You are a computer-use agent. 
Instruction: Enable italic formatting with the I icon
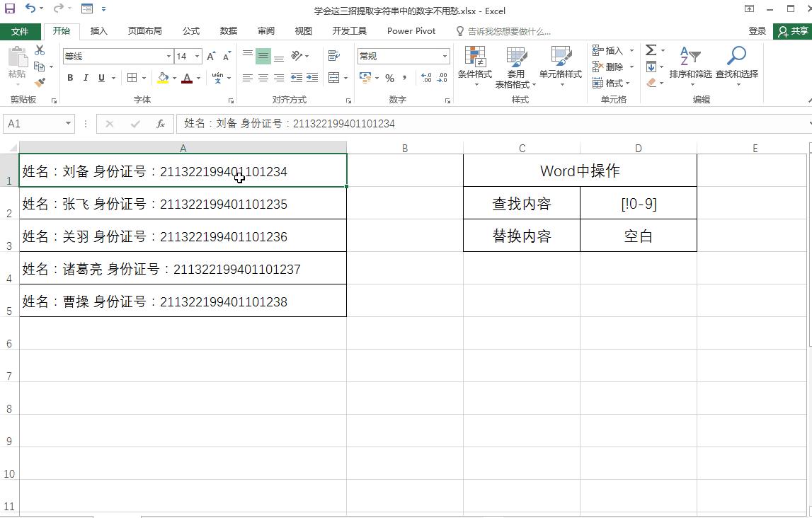coord(86,78)
